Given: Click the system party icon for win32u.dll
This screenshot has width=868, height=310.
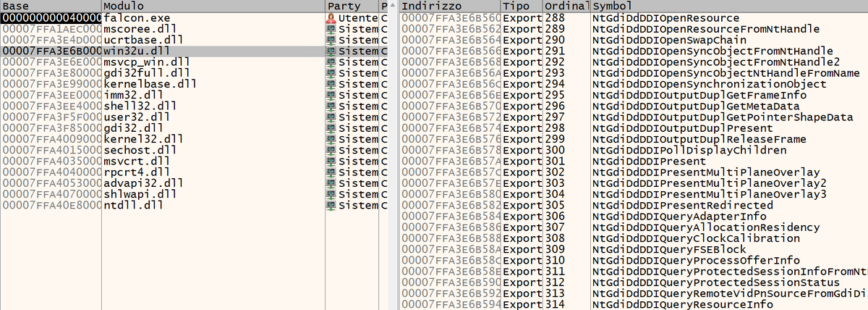Looking at the screenshot, I should [x=333, y=51].
